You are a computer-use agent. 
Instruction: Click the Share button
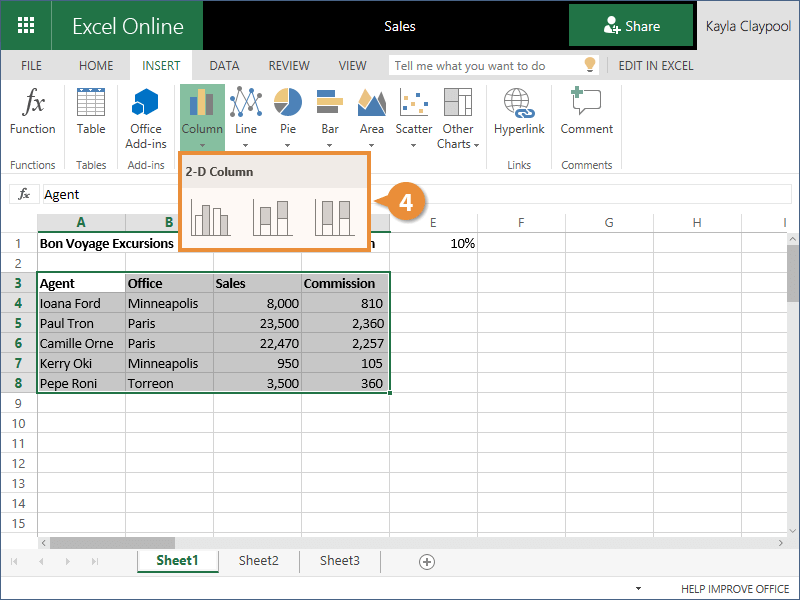[631, 26]
